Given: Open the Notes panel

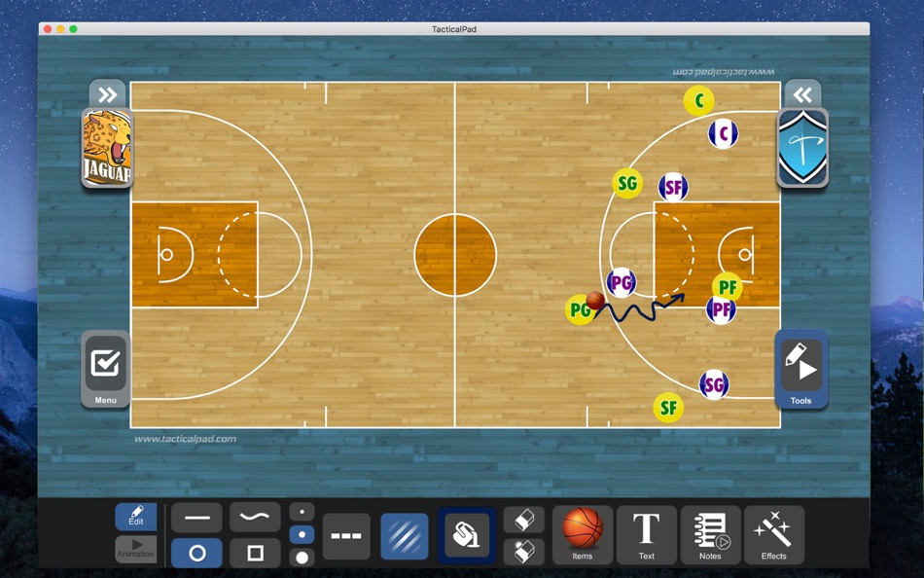Looking at the screenshot, I should point(711,534).
